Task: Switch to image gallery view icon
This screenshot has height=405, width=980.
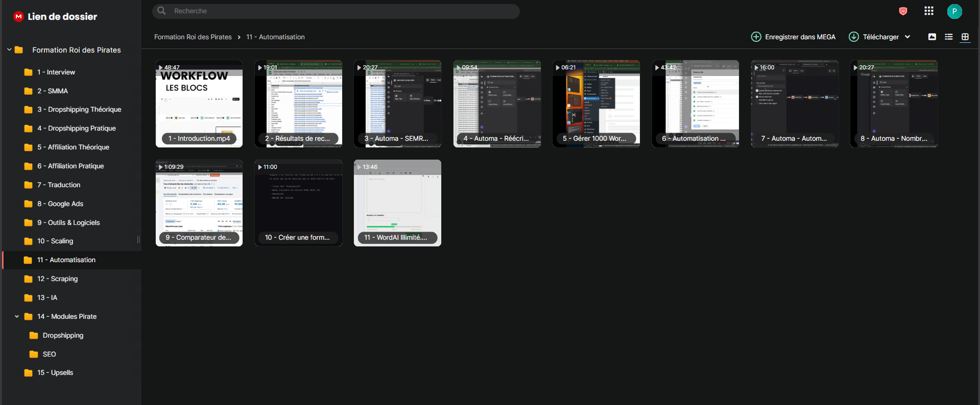Action: coord(932,37)
